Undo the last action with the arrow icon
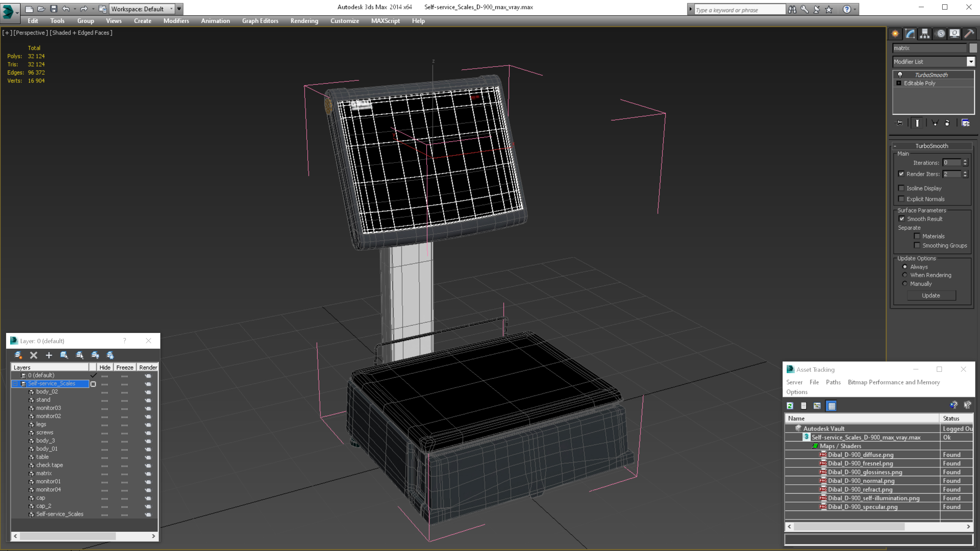 [x=66, y=9]
